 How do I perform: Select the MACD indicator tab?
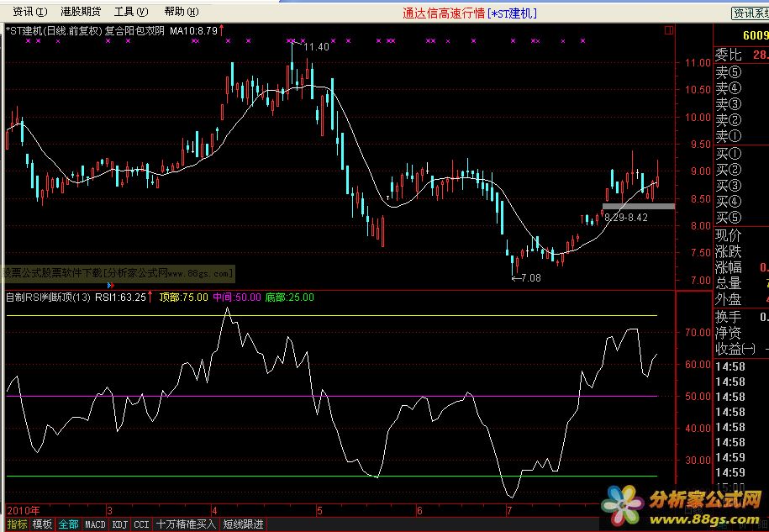95,524
